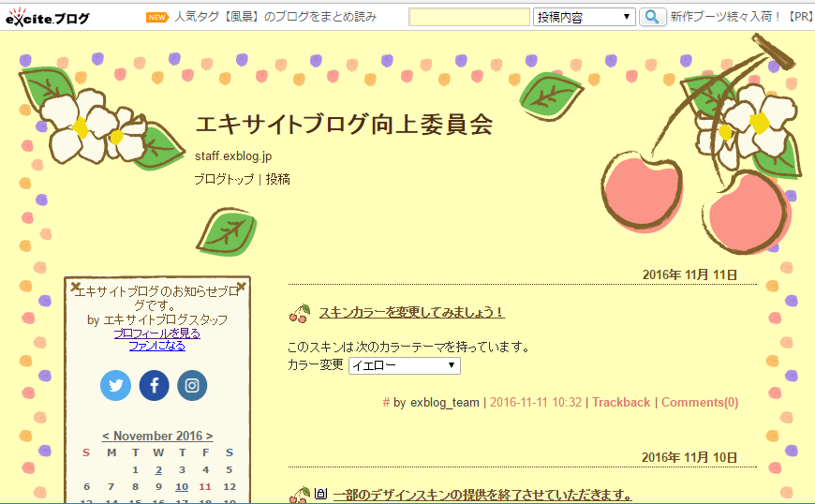Viewport: 815px width, 504px height.
Task: Click calendar date 11
Action: tap(205, 487)
